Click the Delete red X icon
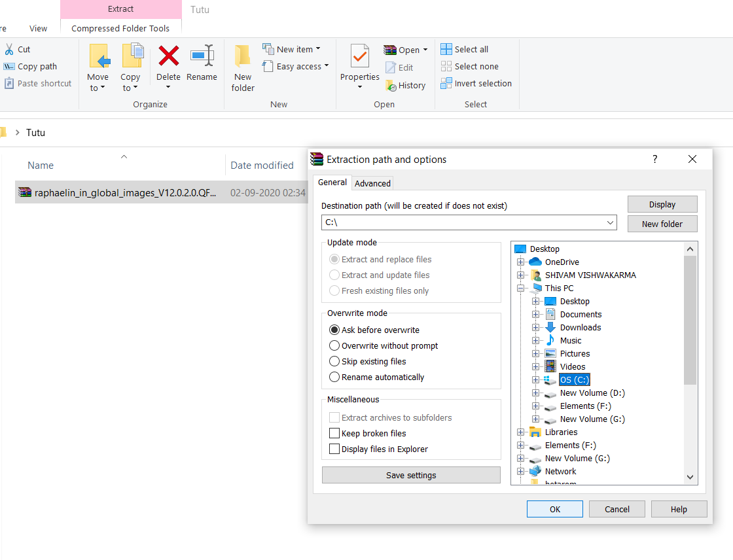 168,56
